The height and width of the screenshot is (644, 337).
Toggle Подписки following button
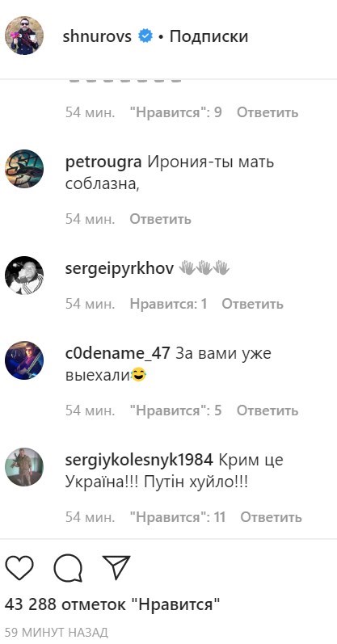pos(209,36)
